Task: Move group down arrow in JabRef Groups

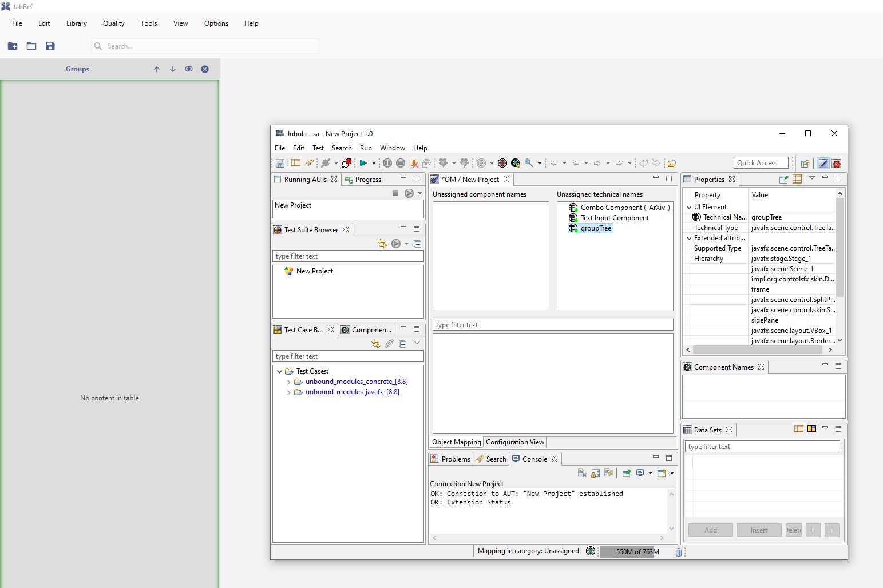Action: (x=173, y=69)
